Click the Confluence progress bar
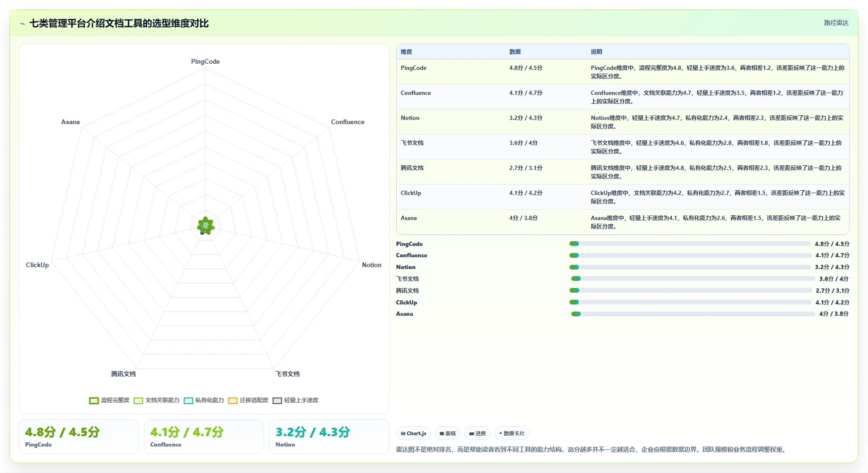Image resolution: width=868 pixels, height=473 pixels. [690, 255]
